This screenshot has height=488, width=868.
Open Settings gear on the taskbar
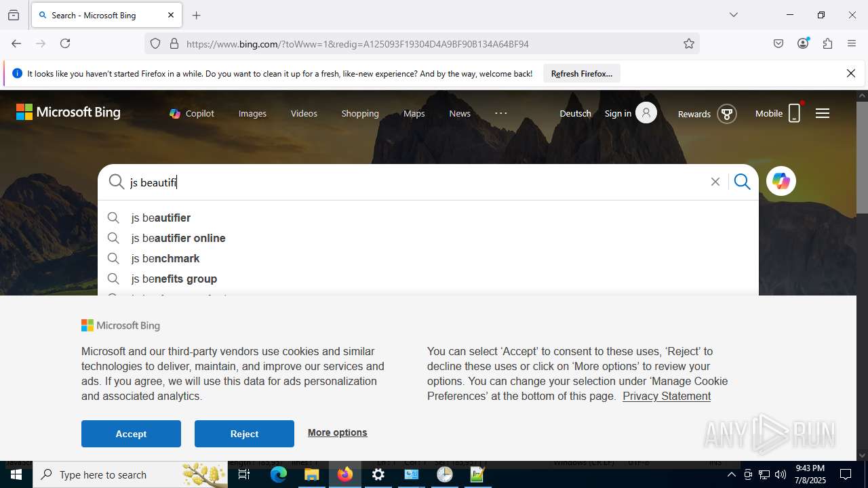coord(378,474)
